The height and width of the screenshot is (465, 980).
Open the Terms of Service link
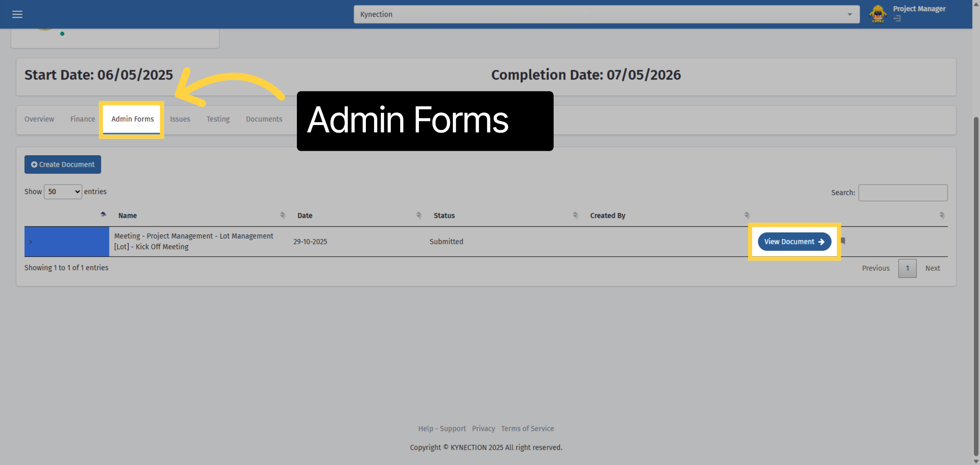pyautogui.click(x=528, y=429)
